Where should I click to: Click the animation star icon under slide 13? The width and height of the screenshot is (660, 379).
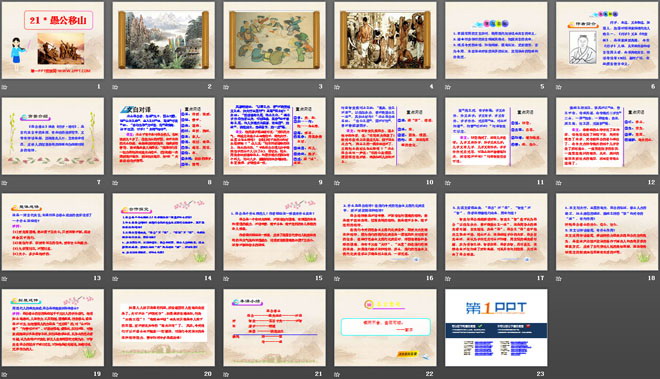pos(5,278)
